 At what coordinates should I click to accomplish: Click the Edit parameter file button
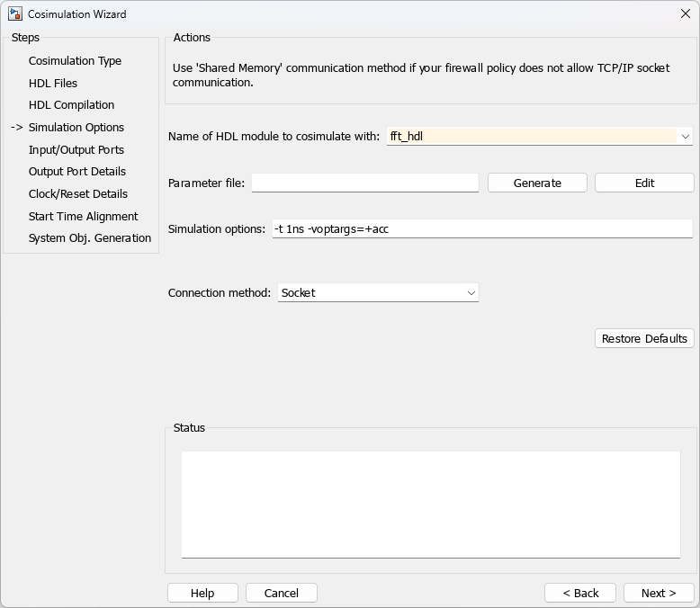(644, 183)
